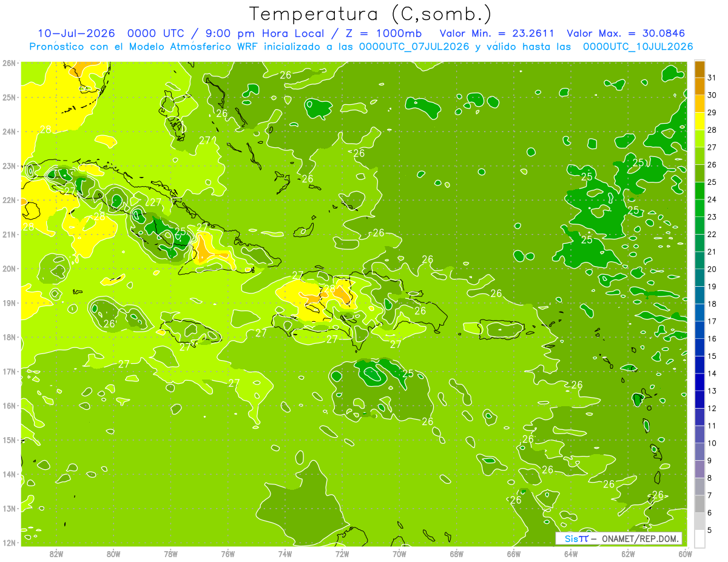Click the 74W longitude axis label

point(285,554)
